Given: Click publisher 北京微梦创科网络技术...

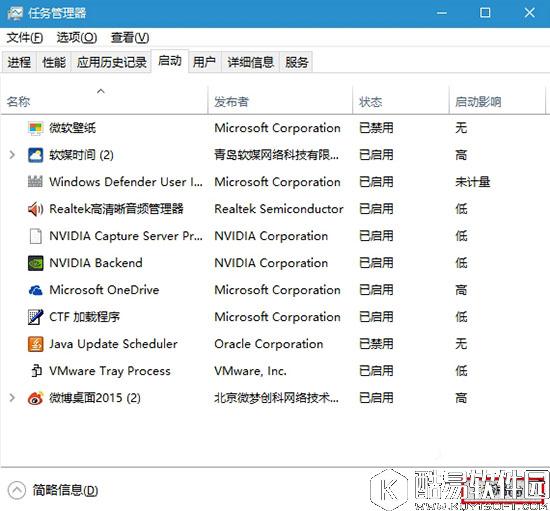Looking at the screenshot, I should point(276,398).
